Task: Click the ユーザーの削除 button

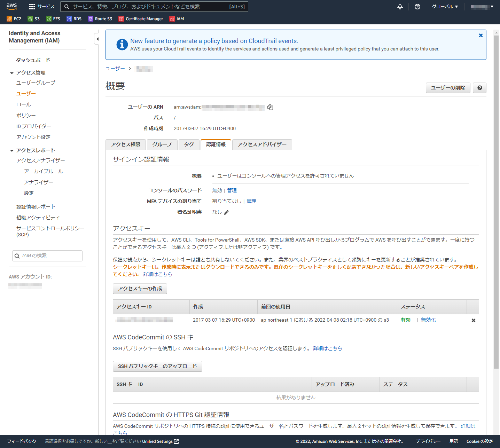Action: click(x=448, y=88)
